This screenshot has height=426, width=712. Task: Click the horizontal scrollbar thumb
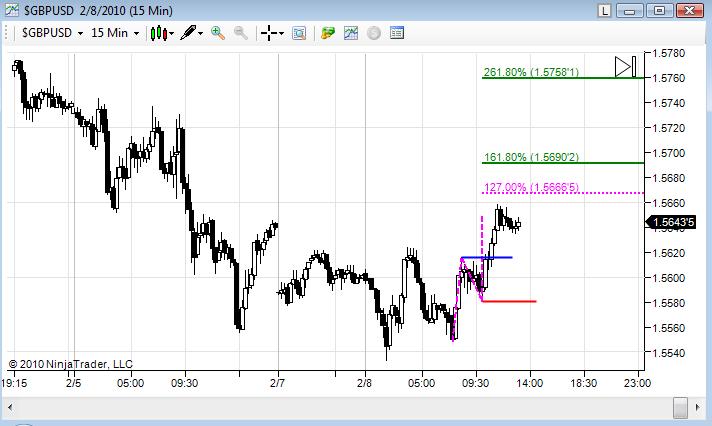[680, 407]
